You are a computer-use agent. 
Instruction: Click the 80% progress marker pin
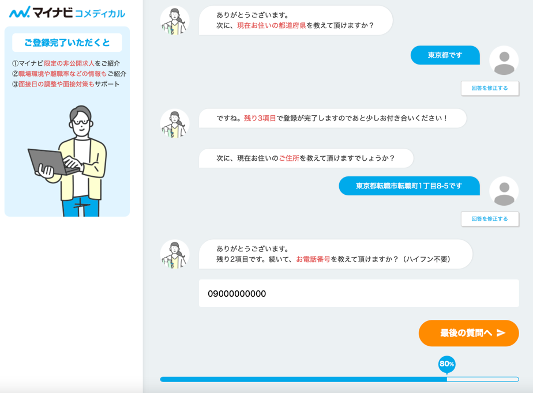click(x=447, y=364)
